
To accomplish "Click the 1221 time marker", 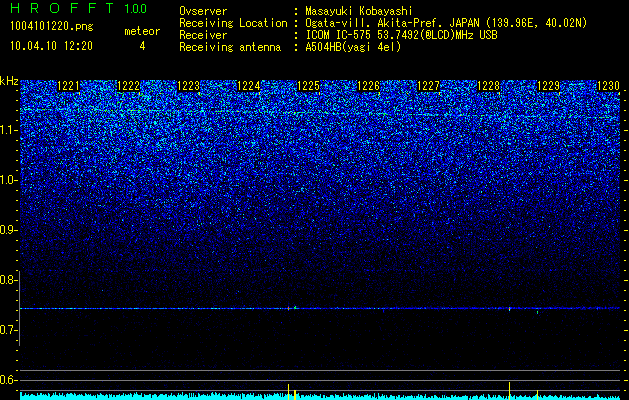I will (x=68, y=86).
